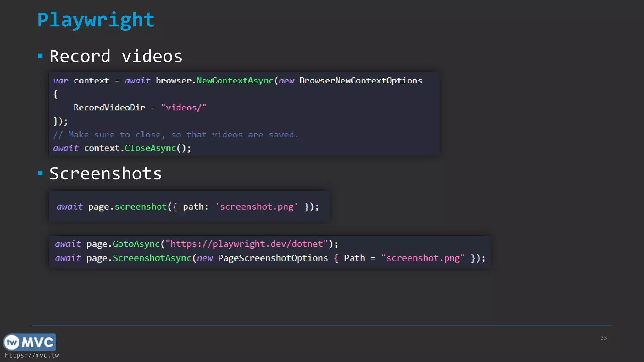Open the https://mvc.tw link

click(32, 355)
